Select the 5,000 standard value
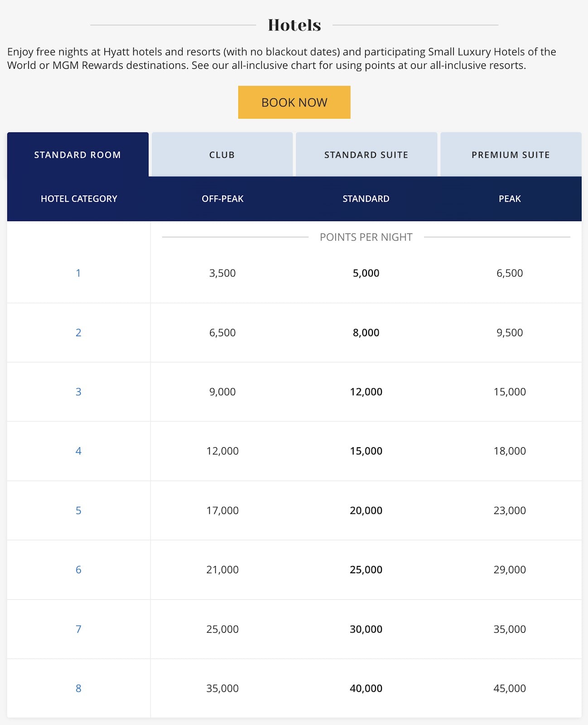This screenshot has width=588, height=725. point(366,273)
